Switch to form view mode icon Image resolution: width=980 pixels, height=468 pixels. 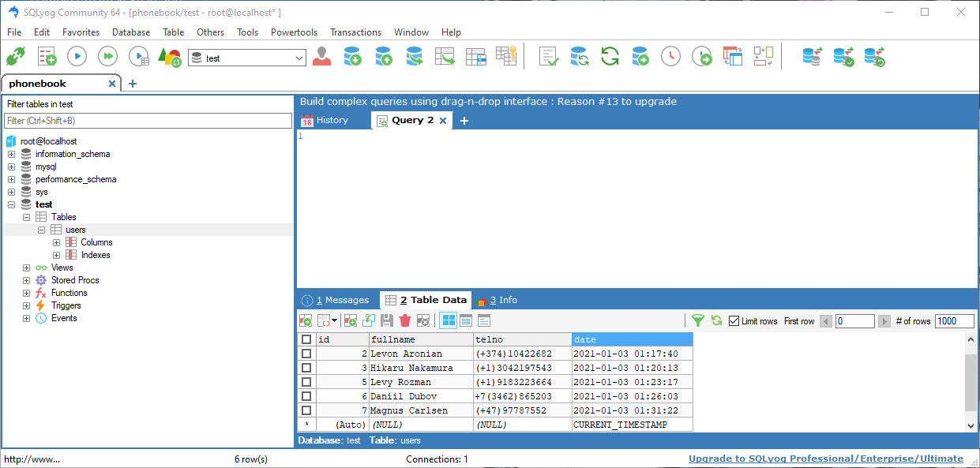tap(466, 320)
